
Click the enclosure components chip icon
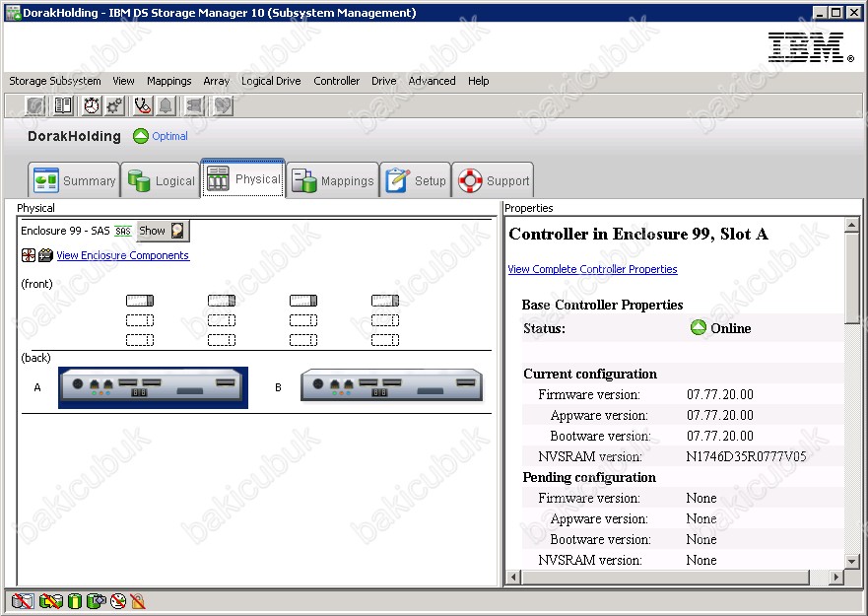(x=46, y=255)
